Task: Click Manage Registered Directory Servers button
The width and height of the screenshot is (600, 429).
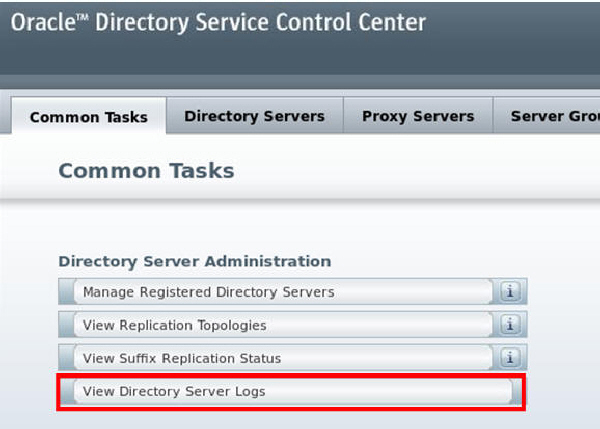Action: pos(208,292)
